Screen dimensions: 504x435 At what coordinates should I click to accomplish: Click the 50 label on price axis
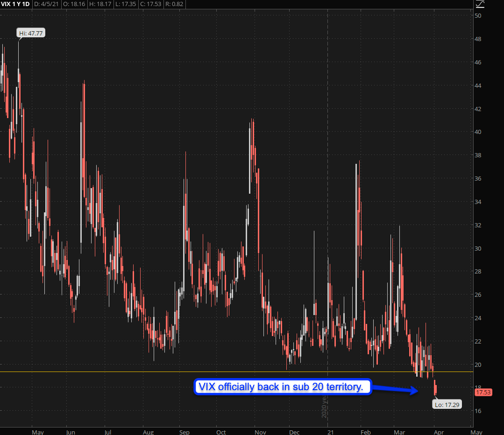pos(478,16)
